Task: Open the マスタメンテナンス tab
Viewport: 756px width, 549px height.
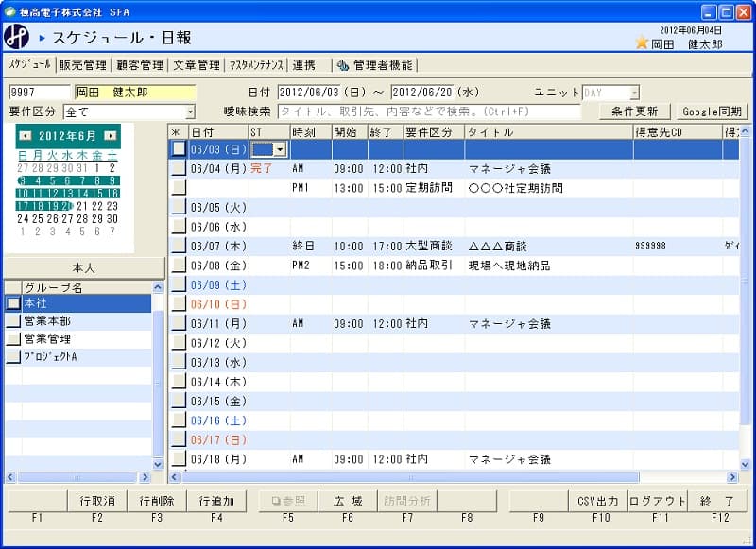Action: pyautogui.click(x=256, y=65)
